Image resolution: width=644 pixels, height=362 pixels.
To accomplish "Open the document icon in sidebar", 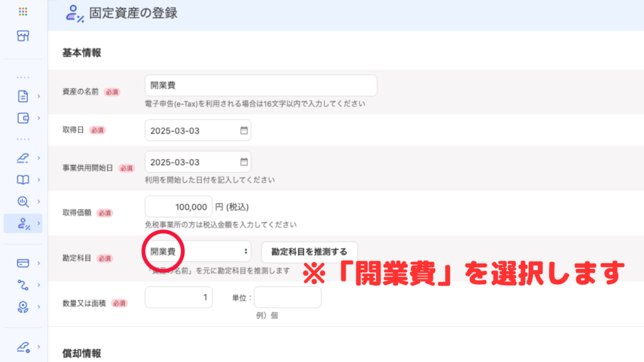I will (x=23, y=96).
